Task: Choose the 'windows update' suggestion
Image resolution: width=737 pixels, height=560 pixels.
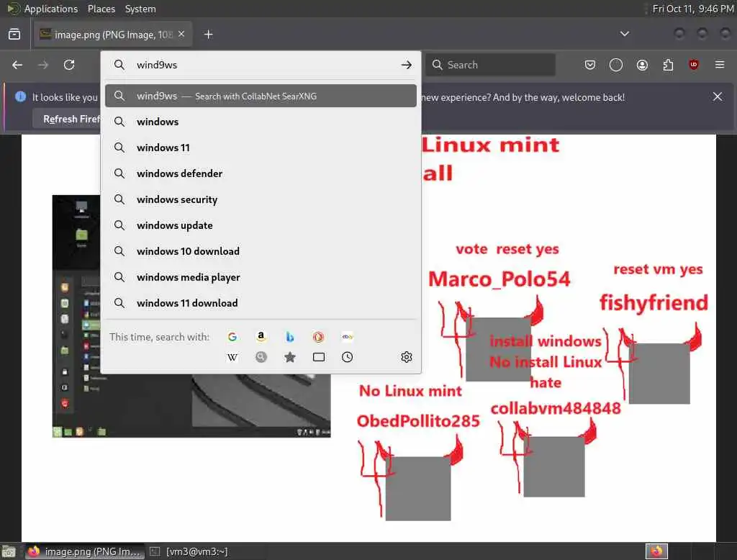Action: point(261,225)
